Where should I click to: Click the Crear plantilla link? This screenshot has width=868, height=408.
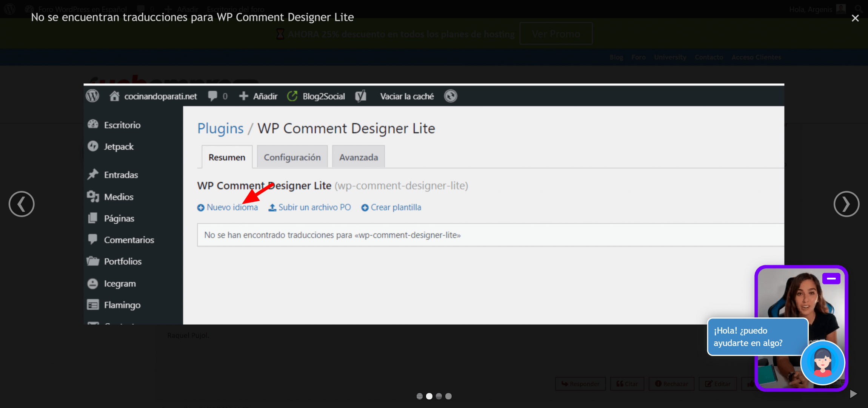click(391, 207)
